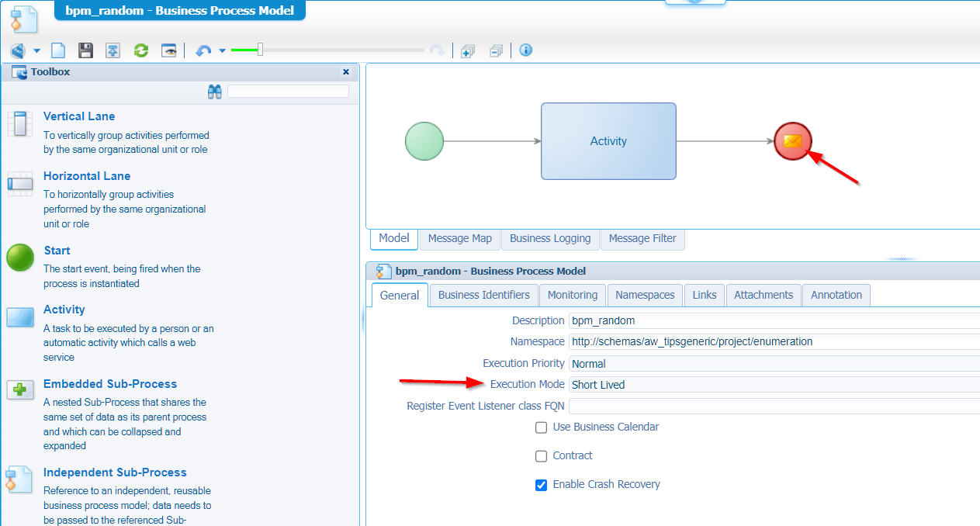
Task: Open the Execution Mode dropdown
Action: click(774, 385)
